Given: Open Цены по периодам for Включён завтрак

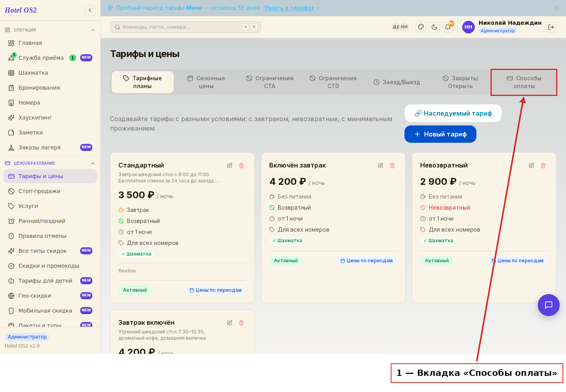Looking at the screenshot, I should pos(366,261).
